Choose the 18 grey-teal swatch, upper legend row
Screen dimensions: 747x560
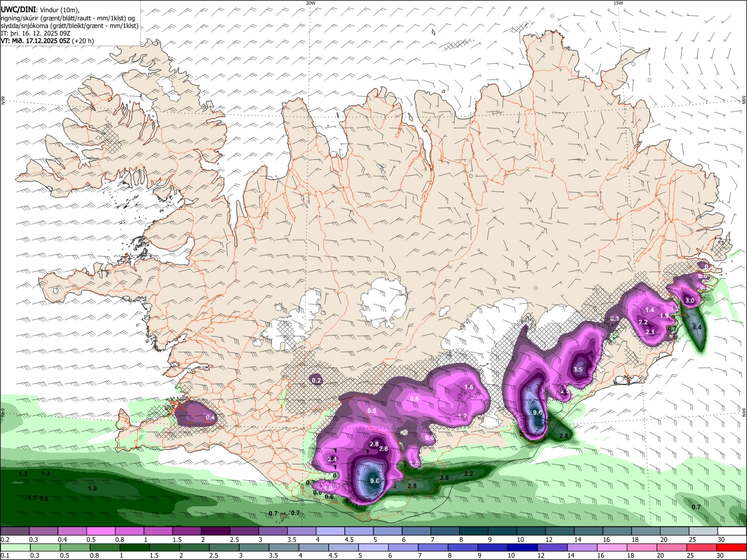coord(645,531)
